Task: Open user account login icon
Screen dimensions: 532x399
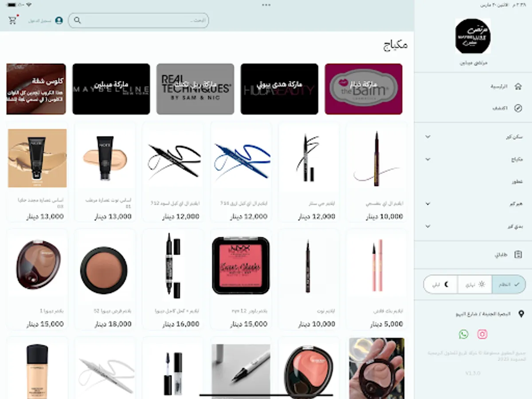Action: point(59,20)
